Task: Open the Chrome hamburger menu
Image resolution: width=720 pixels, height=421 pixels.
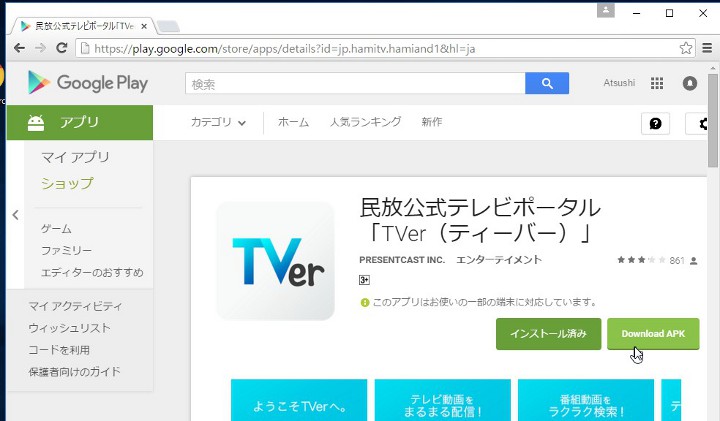Action: [x=707, y=48]
